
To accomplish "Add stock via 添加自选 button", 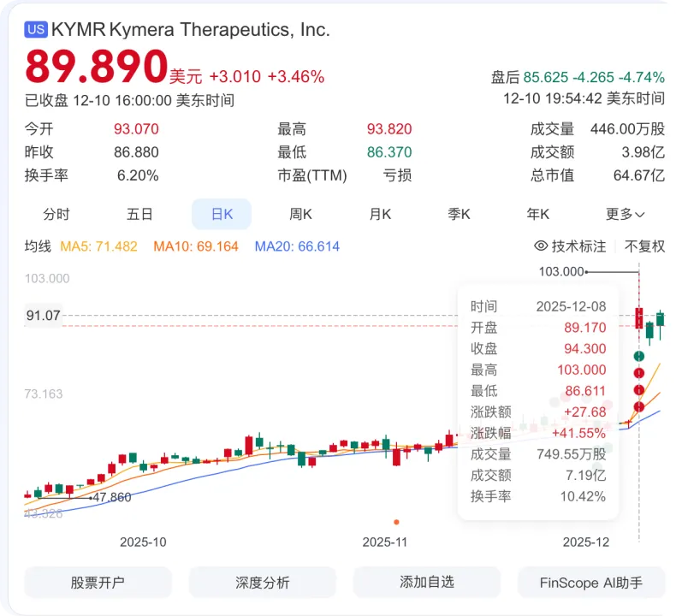I will click(x=426, y=583).
